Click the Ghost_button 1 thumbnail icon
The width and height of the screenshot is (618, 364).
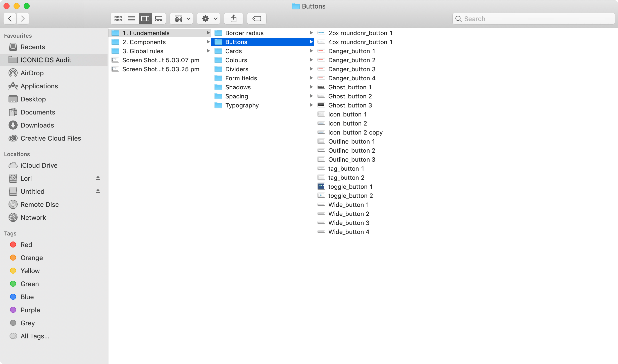321,87
